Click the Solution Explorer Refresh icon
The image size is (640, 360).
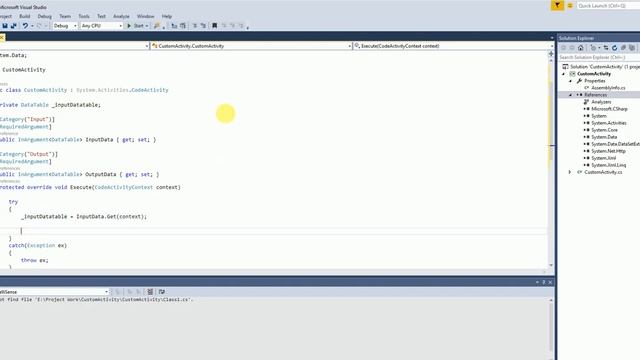pyautogui.click(x=614, y=48)
